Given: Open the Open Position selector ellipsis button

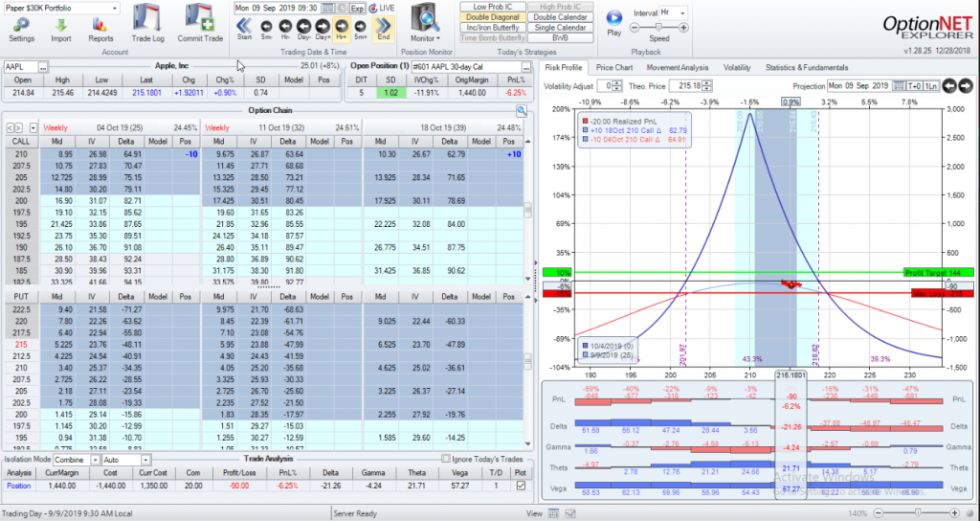Looking at the screenshot, I should coord(526,67).
